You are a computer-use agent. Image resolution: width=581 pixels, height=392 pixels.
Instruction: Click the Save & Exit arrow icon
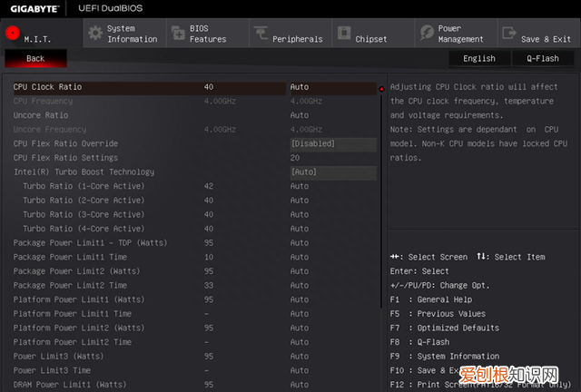[508, 33]
